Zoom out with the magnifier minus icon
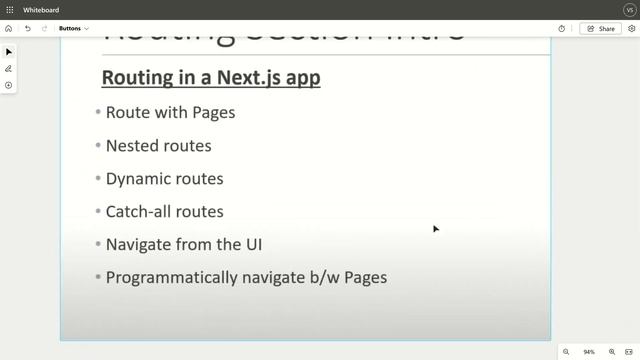Image resolution: width=640 pixels, height=360 pixels. [566, 352]
